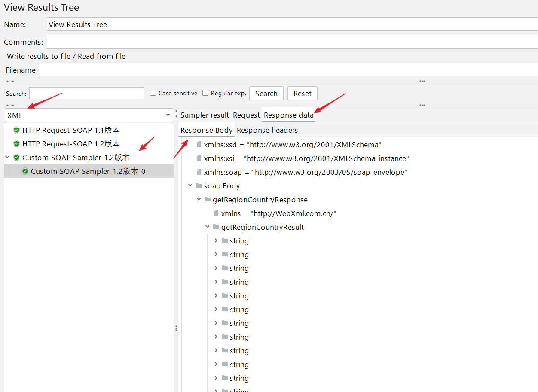Click success shield icon of Custom SOAP Sampler-1.2版本-0
The height and width of the screenshot is (392, 538).
click(x=25, y=171)
